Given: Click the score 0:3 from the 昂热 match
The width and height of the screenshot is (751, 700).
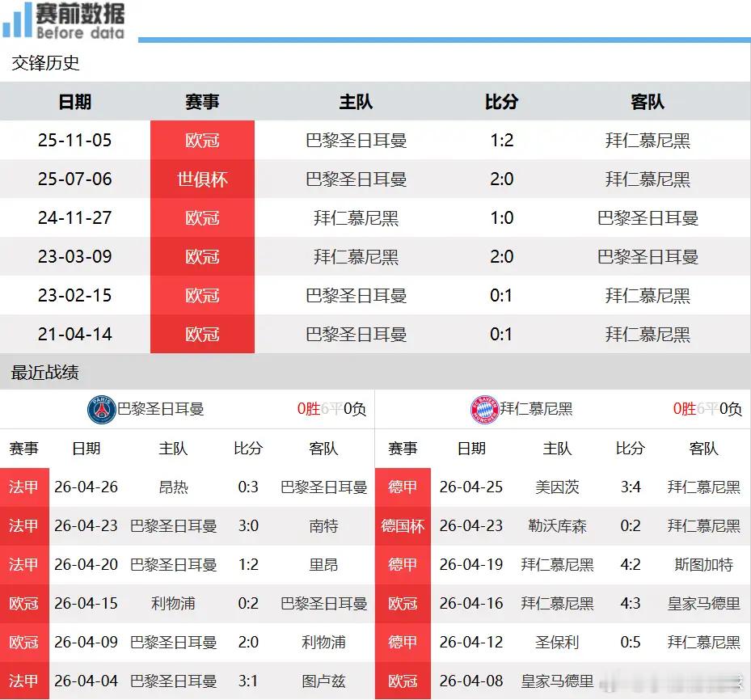Looking at the screenshot, I should pos(247,489).
